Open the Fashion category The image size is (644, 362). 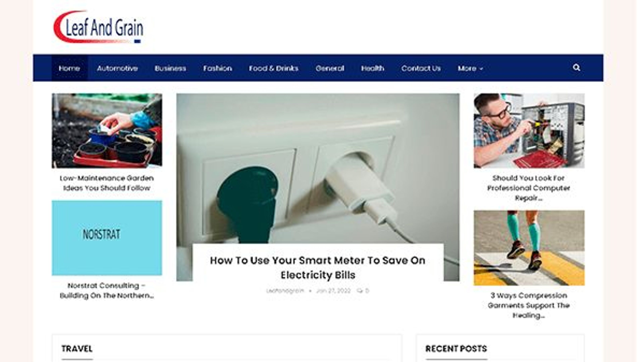(x=218, y=68)
